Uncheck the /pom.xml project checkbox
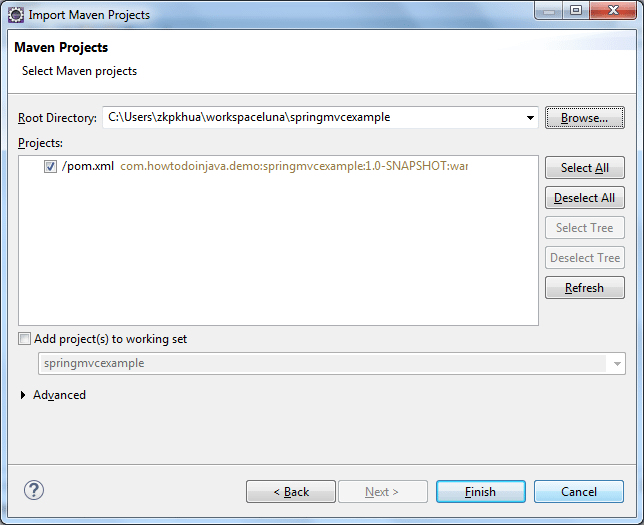 click(x=50, y=167)
